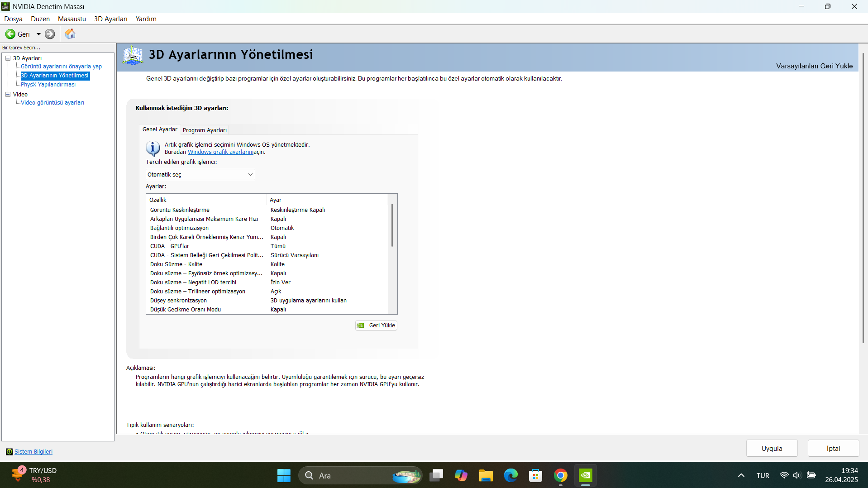Click Varsayılanları Geri Yükle link

(x=814, y=66)
